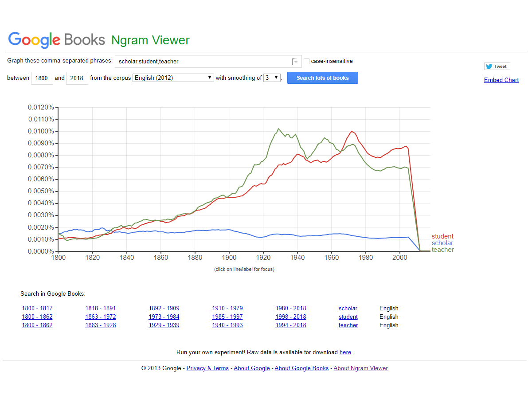Enable the case-insensitive checkbox

[x=306, y=61]
